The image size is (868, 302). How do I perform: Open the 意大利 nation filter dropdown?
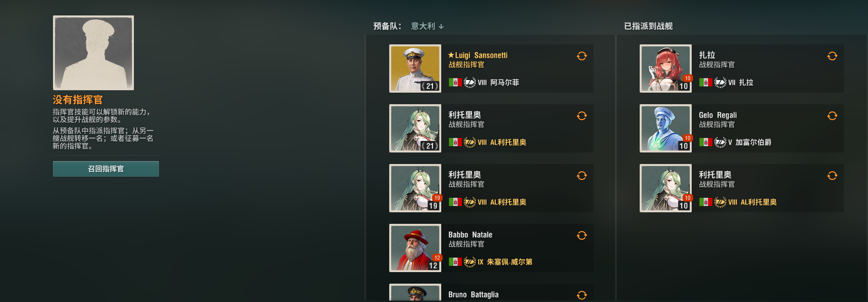pos(427,26)
